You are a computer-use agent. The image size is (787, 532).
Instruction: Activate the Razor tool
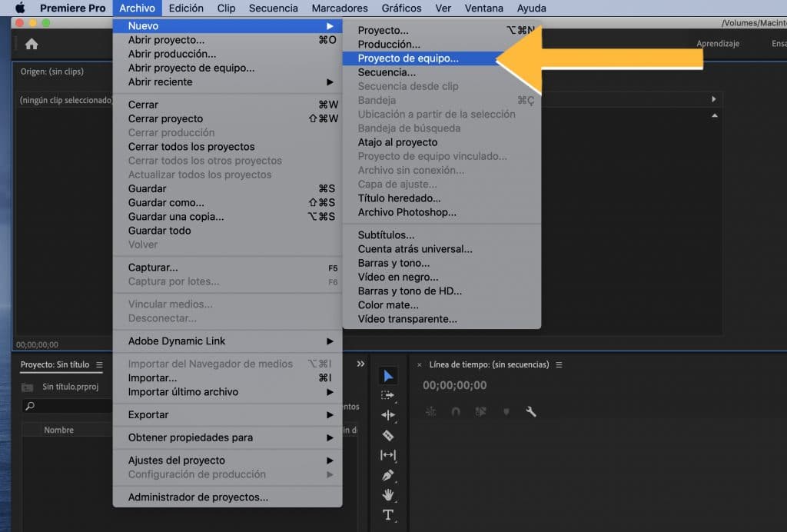[x=388, y=435]
